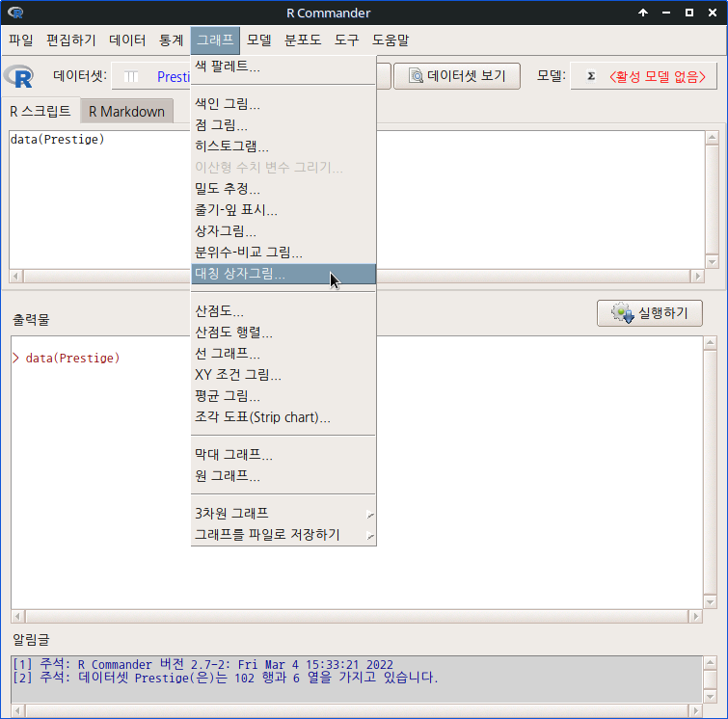This screenshot has width=728, height=719.
Task: Select 상자그림... menu entry
Action: (x=283, y=231)
